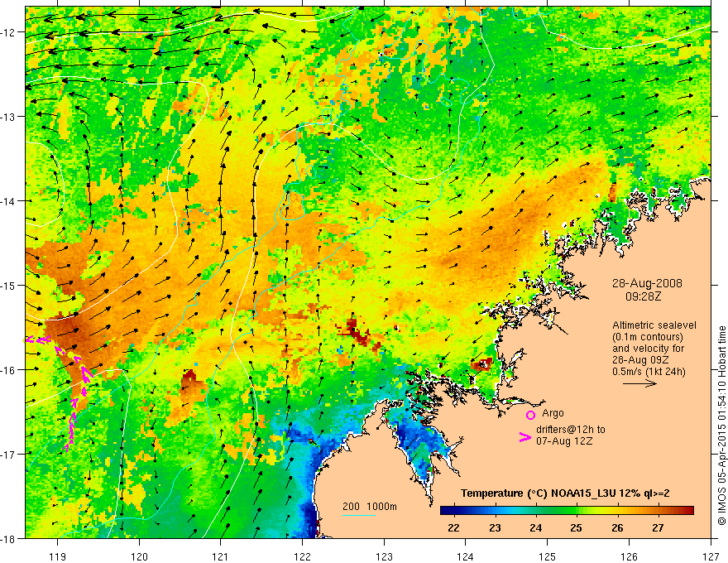The height and width of the screenshot is (563, 728).
Task: Click latitude axis label -14
Action: click(9, 201)
